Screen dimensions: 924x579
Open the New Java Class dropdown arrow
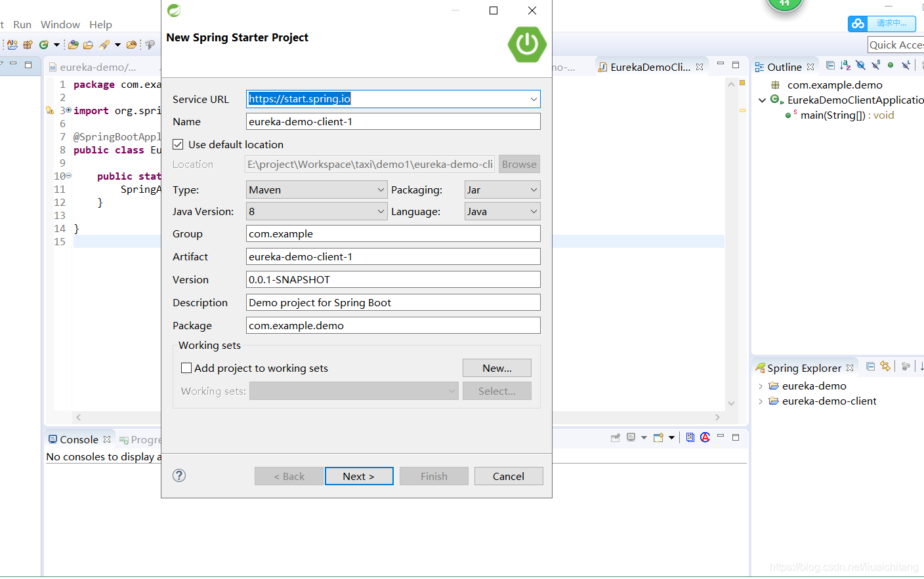point(56,45)
